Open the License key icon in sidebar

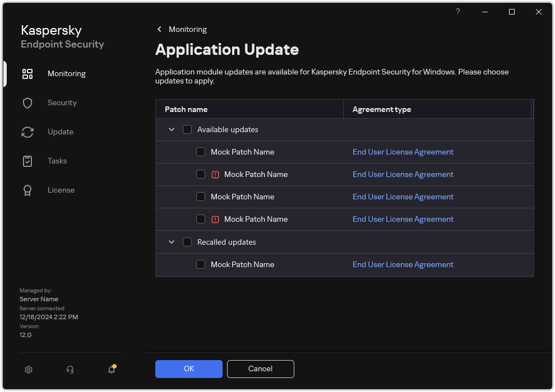tap(27, 190)
